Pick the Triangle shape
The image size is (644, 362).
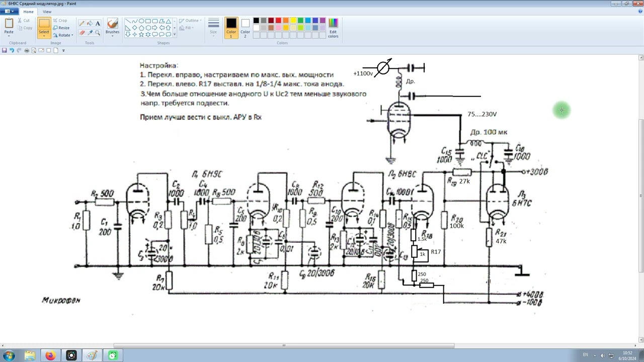(x=169, y=21)
